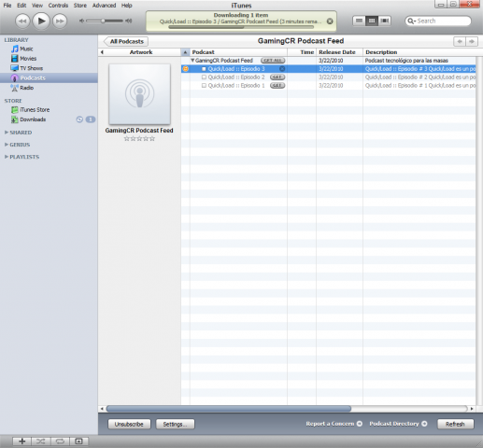Expand the SHARED section
483x448 pixels.
[7, 133]
